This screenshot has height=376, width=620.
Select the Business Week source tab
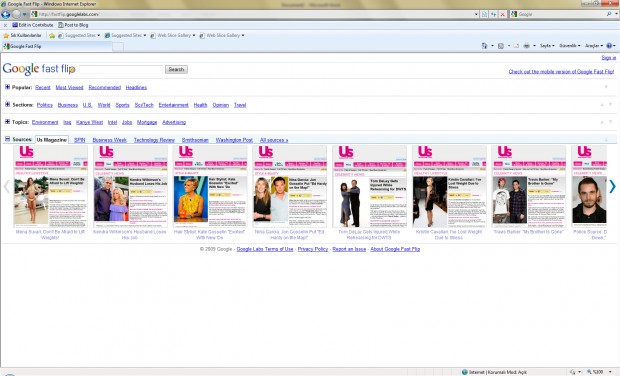click(110, 140)
